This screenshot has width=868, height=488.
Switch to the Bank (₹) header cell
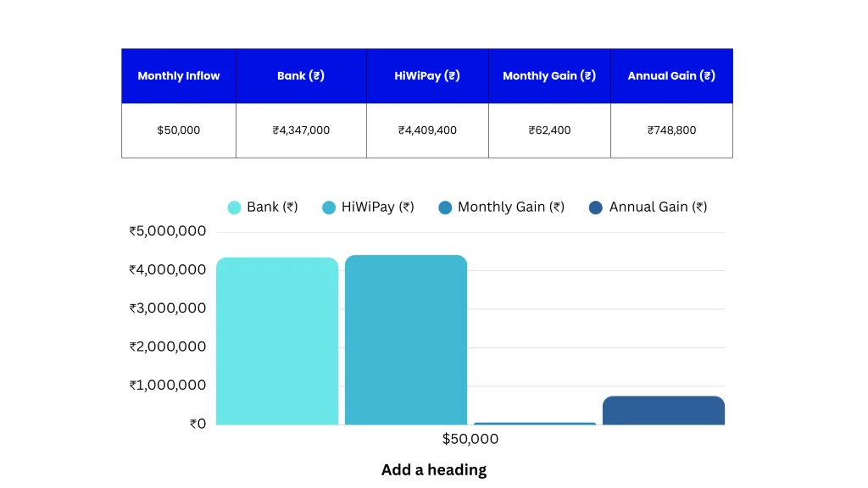coord(301,75)
